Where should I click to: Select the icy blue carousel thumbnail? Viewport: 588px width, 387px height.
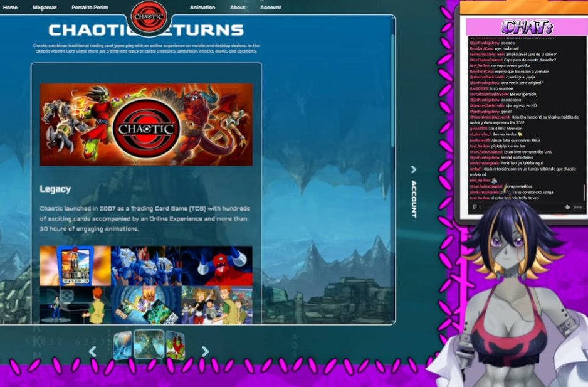pyautogui.click(x=123, y=346)
